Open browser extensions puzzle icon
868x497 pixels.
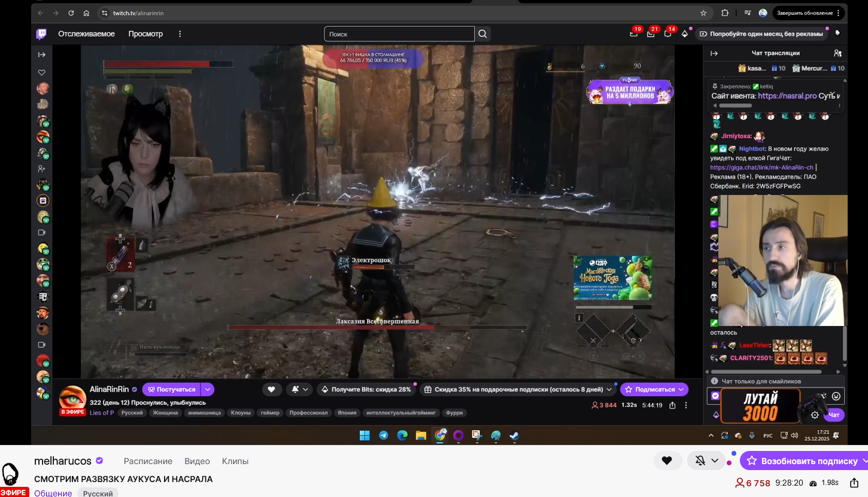(x=725, y=13)
